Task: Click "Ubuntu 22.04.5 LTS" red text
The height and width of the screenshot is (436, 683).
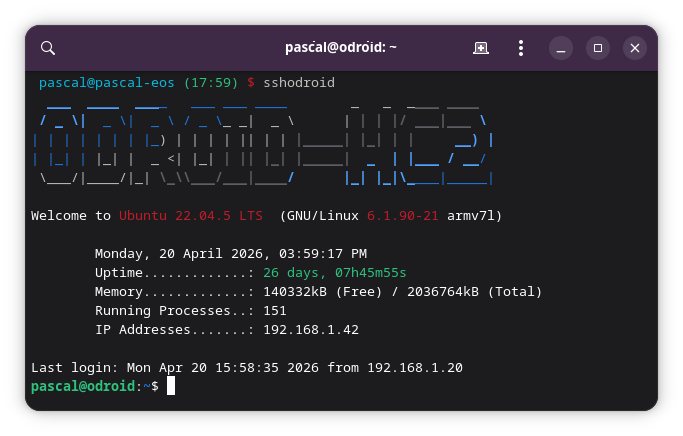Action: coord(191,216)
